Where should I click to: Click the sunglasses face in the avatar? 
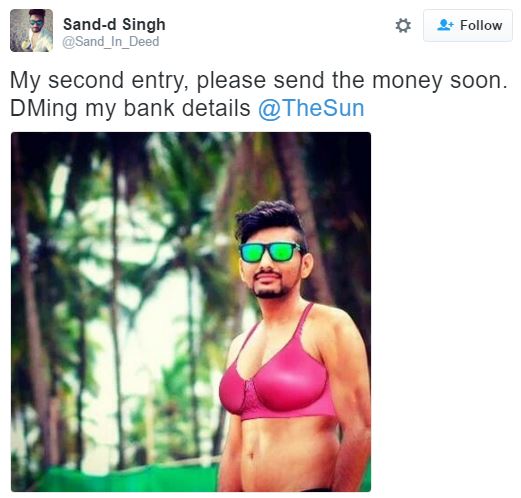pos(36,23)
